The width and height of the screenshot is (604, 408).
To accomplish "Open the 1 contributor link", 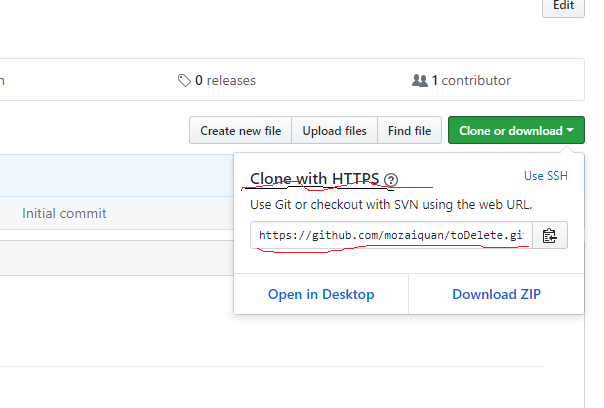I will tap(461, 81).
